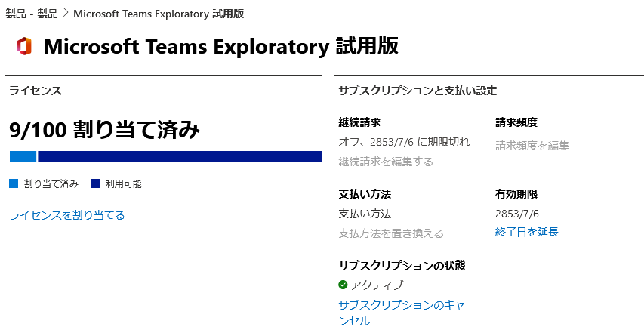The image size is (644, 336).
Task: Click the Office logo icon beside product title
Action: 24,45
